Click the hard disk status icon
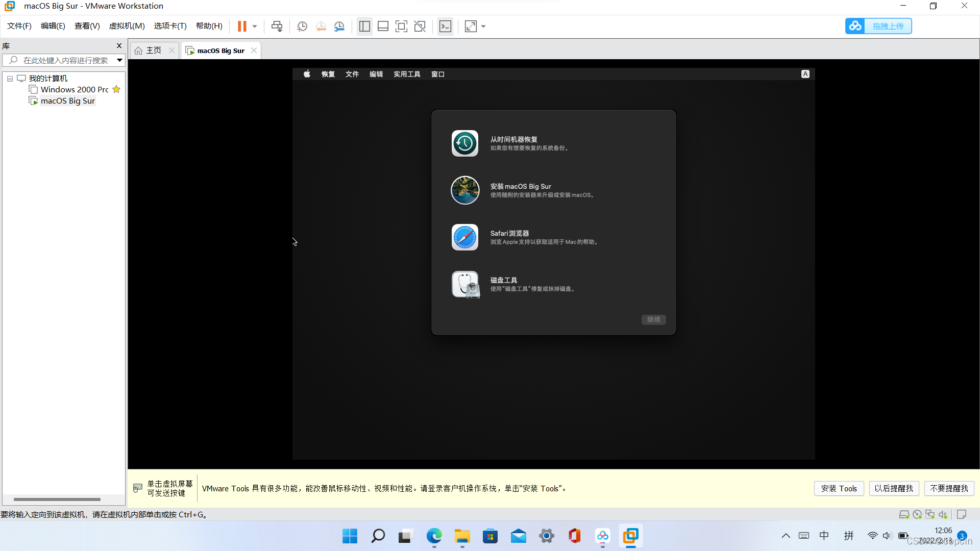 click(904, 514)
